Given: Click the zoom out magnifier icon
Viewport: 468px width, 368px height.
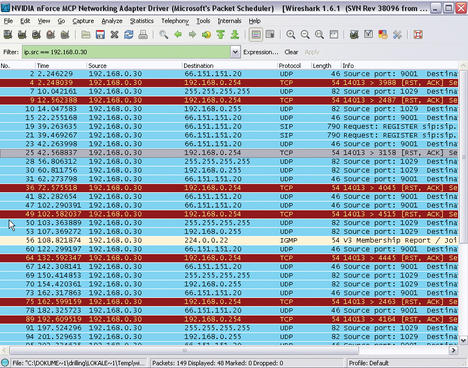Looking at the screenshot, I should click(305, 35).
